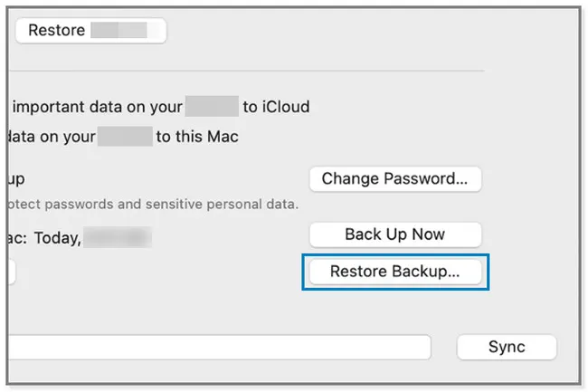The image size is (588, 392).
Task: Click the word "iCloud" in the backup option
Action: click(x=286, y=107)
